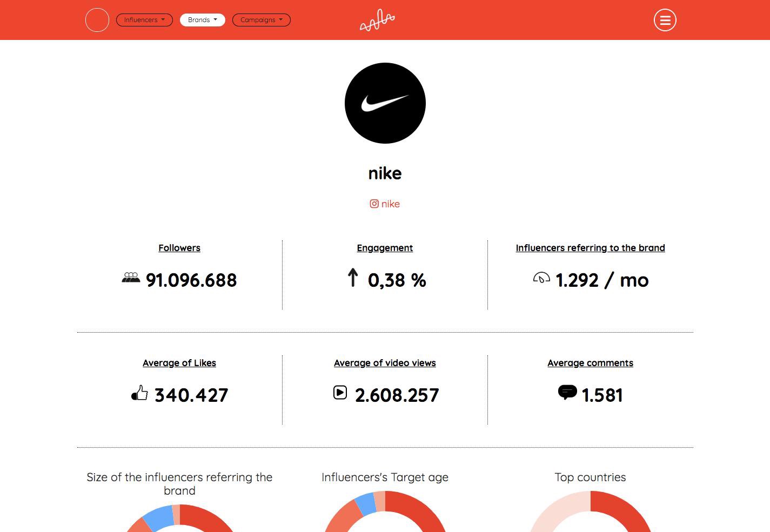
Task: Click the comment bubble icon
Action: pyautogui.click(x=567, y=392)
